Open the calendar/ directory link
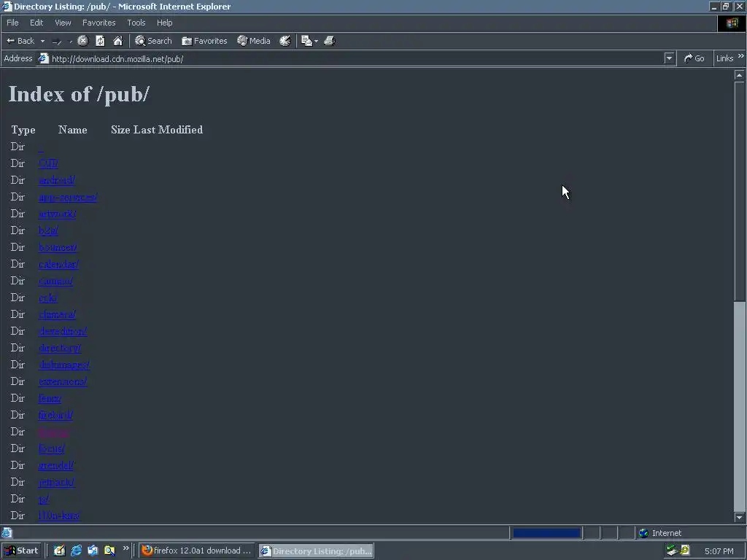Image resolution: width=747 pixels, height=560 pixels. click(x=58, y=264)
